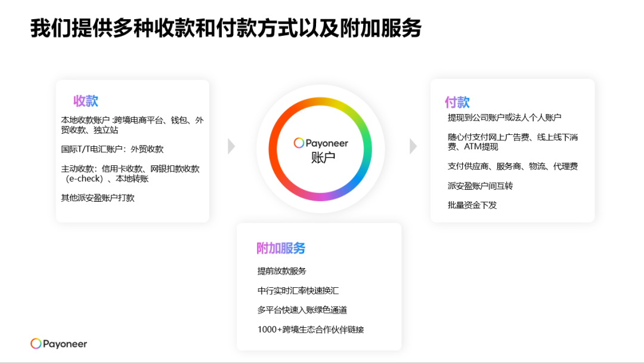The width and height of the screenshot is (644, 363).
Task: Click the orange Payoneer circle icon bottom left
Action: click(x=36, y=344)
